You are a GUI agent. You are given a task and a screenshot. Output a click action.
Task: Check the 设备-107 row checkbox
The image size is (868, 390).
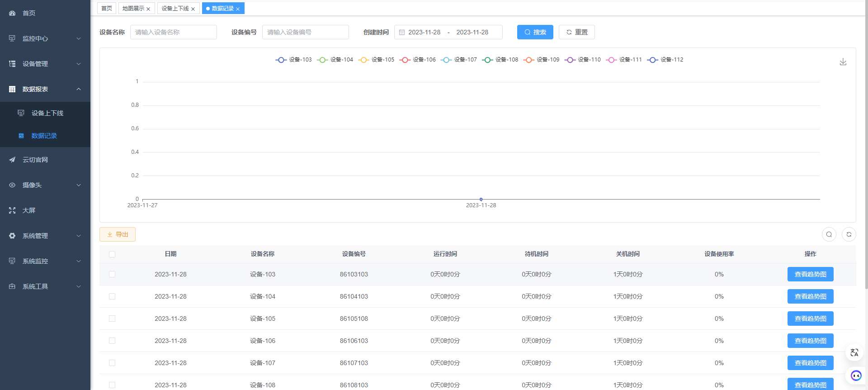tap(112, 363)
